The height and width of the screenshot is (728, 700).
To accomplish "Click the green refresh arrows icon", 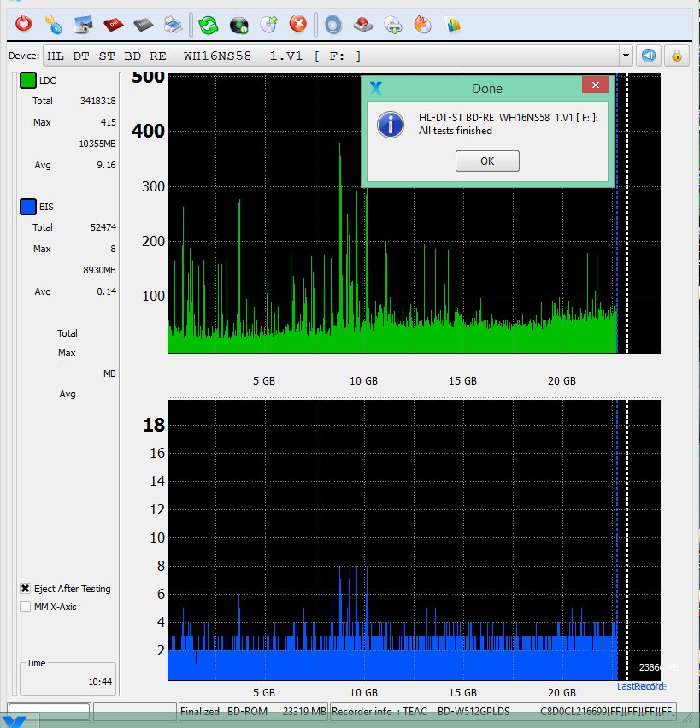I will coord(209,25).
